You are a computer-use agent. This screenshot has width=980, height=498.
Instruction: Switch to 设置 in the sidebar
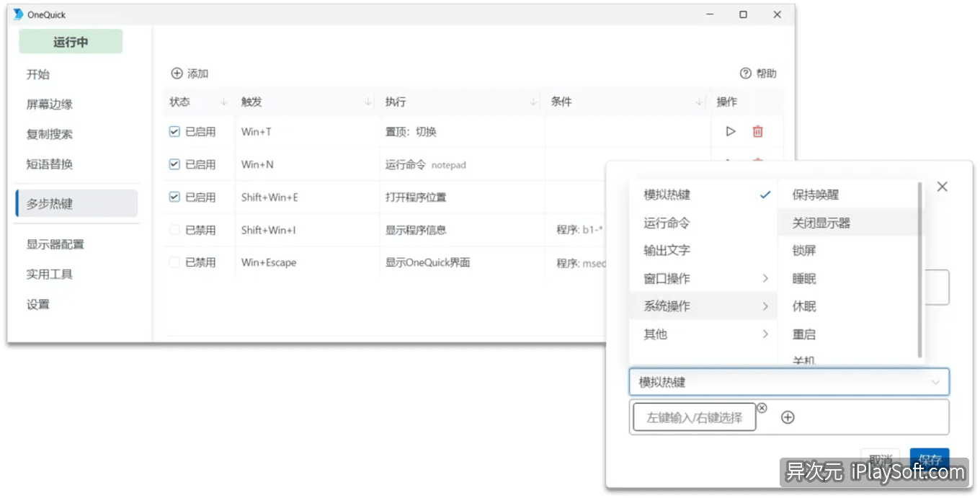[x=38, y=304]
